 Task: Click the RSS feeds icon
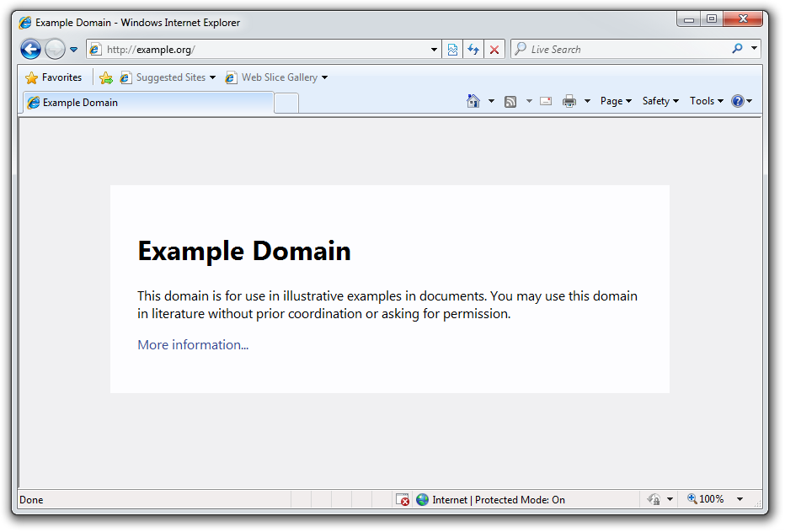pyautogui.click(x=510, y=101)
